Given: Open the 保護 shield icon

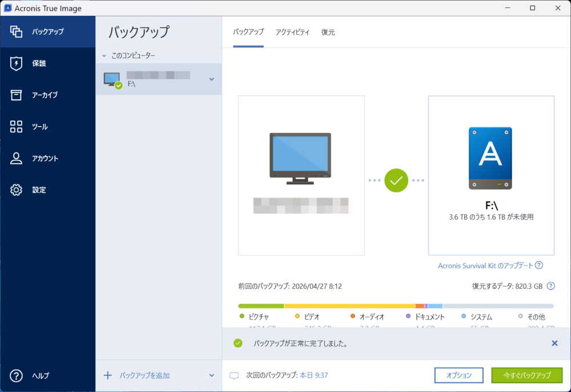Looking at the screenshot, I should pyautogui.click(x=16, y=63).
